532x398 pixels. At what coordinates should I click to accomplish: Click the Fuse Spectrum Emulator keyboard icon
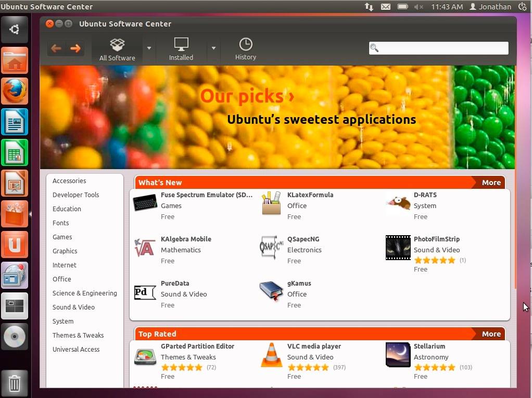tap(145, 203)
